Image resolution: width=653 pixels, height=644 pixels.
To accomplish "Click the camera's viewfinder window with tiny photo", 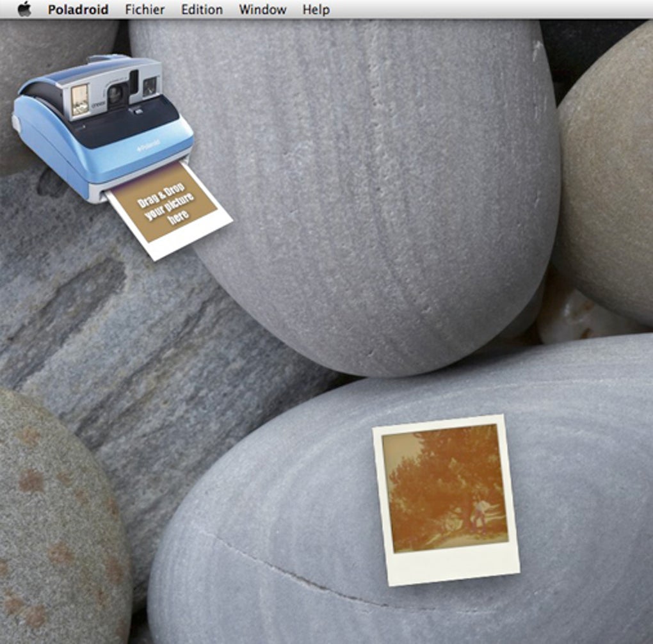I will click(x=79, y=100).
